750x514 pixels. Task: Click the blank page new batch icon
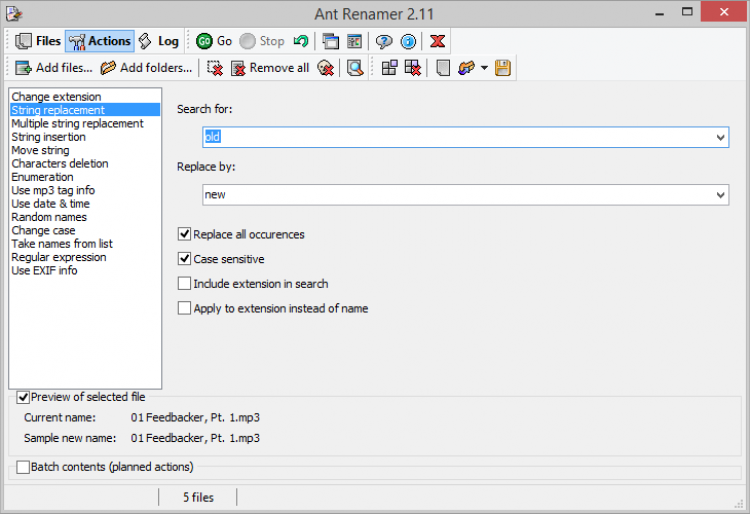click(443, 68)
